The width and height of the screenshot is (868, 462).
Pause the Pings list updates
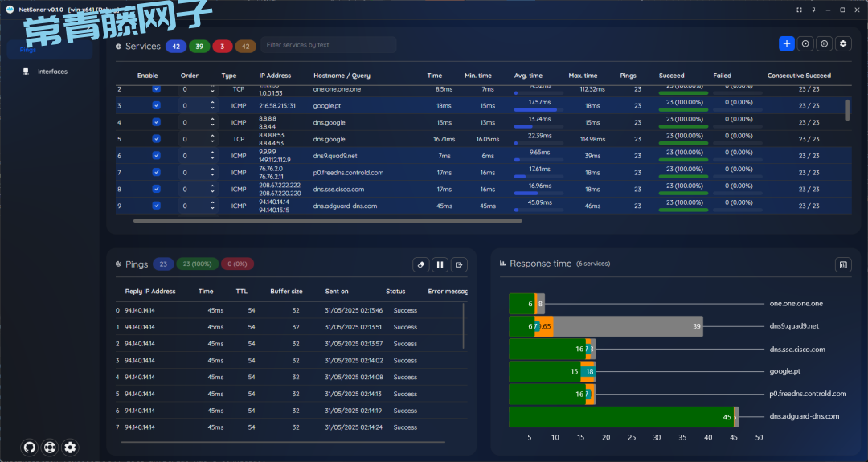(440, 264)
